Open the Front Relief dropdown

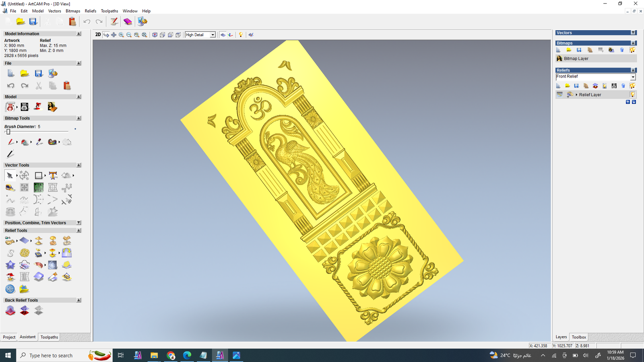click(x=633, y=77)
